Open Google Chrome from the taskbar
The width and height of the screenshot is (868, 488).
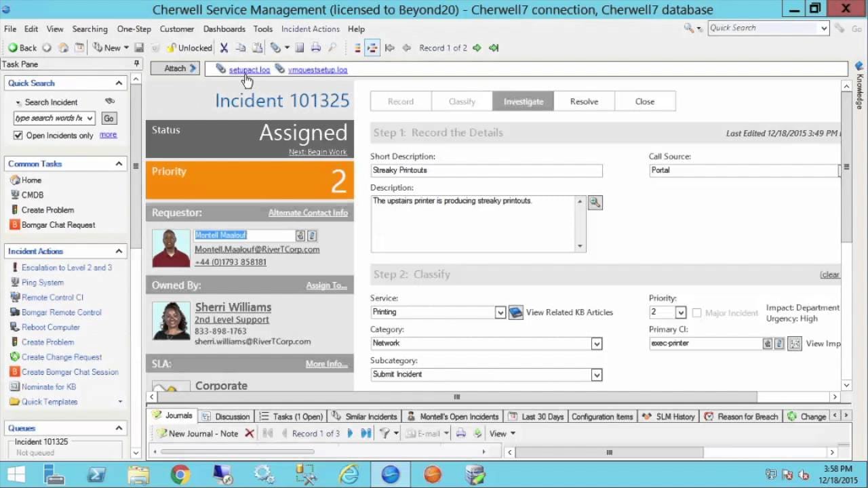click(180, 474)
